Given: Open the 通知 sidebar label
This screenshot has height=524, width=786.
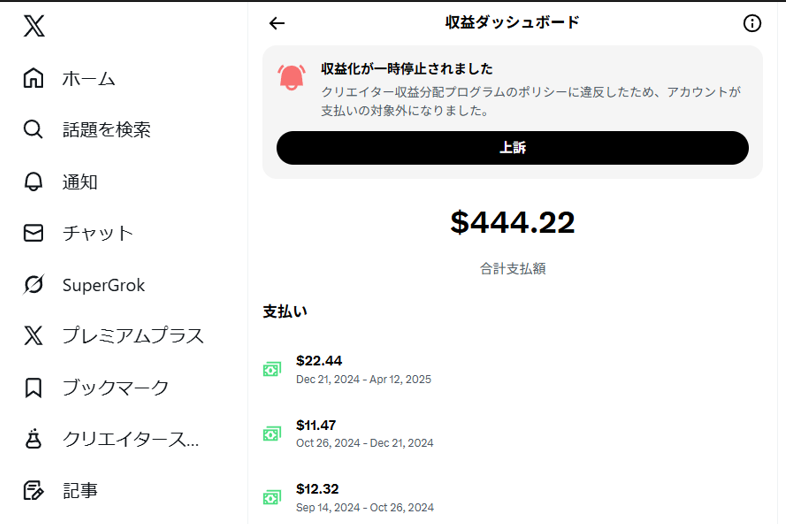Looking at the screenshot, I should tap(80, 182).
